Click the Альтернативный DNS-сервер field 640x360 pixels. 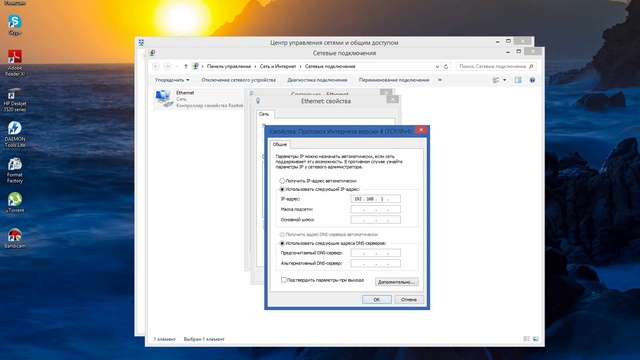(x=376, y=263)
